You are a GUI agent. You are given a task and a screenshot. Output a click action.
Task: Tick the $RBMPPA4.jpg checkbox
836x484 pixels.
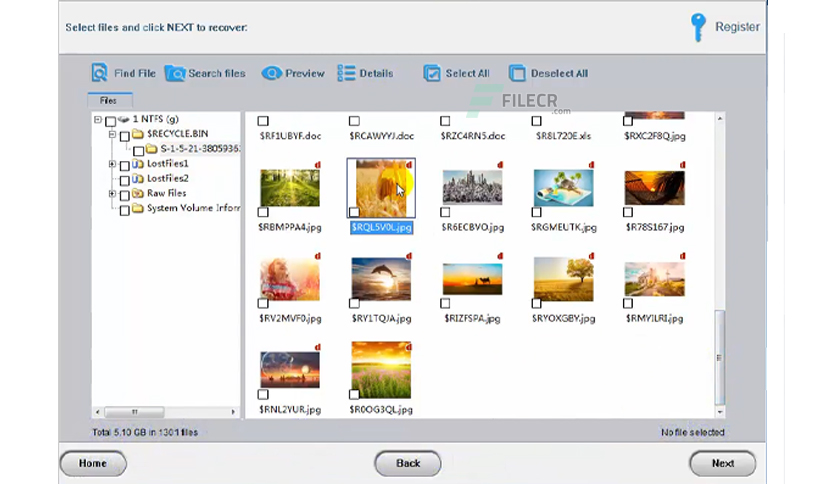(x=263, y=212)
